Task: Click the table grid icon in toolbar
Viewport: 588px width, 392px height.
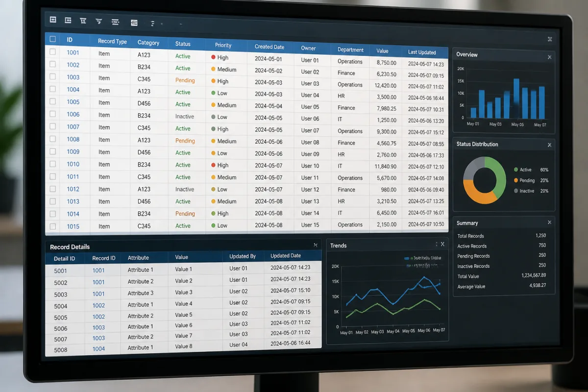Action: [x=134, y=23]
